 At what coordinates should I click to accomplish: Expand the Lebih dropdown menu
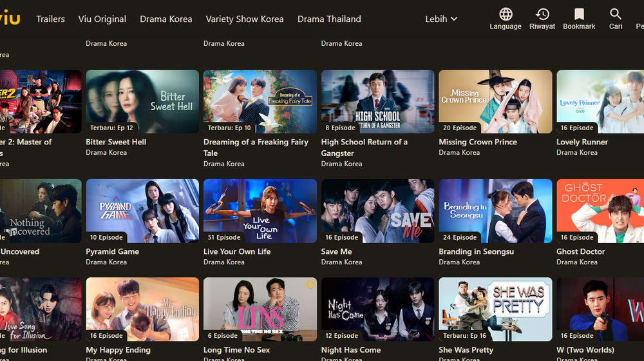(441, 19)
